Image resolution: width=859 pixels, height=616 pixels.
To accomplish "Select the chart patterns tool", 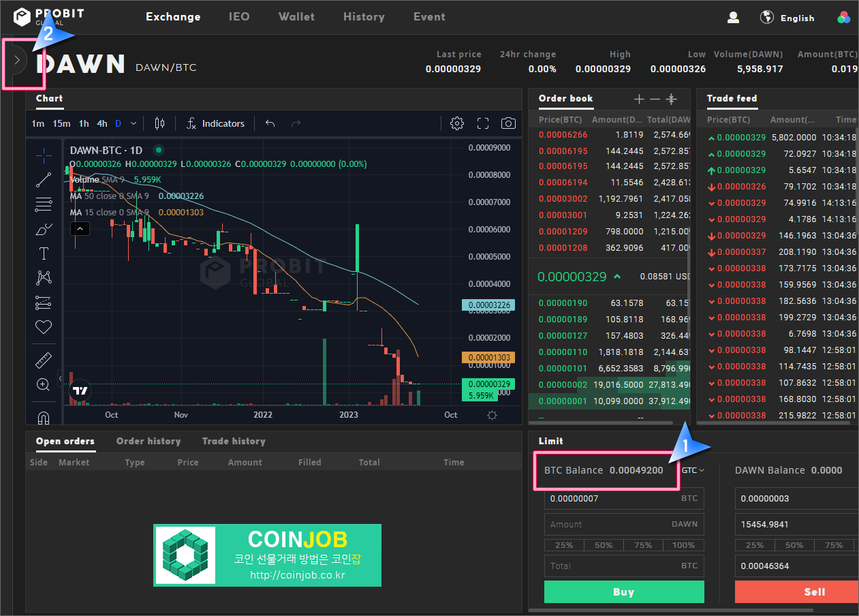I will tap(44, 278).
